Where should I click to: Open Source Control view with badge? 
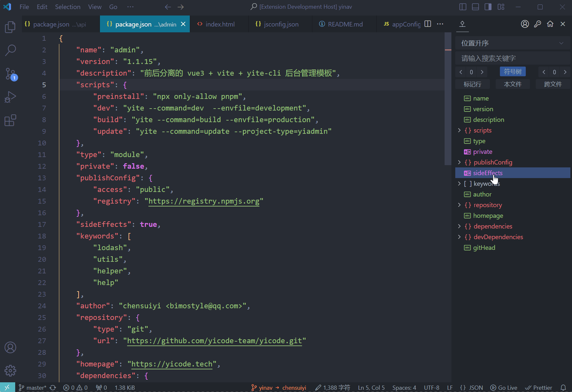[x=10, y=74]
